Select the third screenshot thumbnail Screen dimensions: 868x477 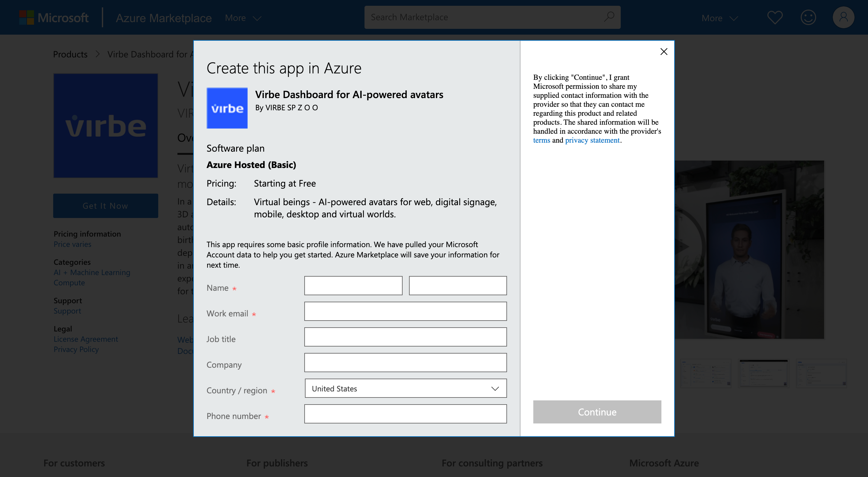click(821, 373)
